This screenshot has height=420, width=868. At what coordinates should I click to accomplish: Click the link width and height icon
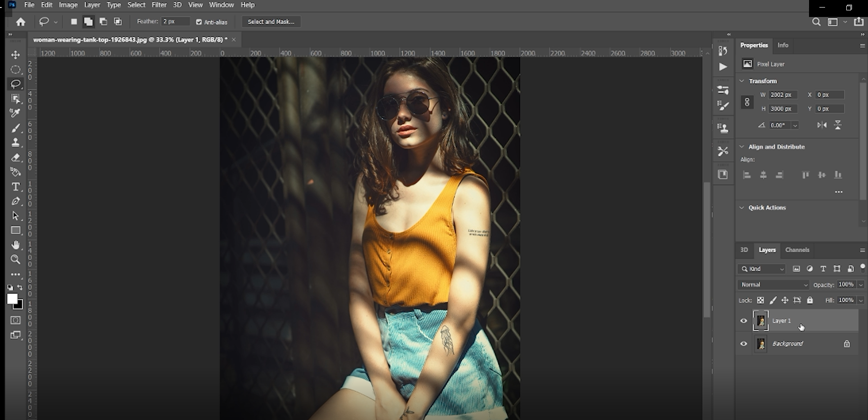pos(747,102)
